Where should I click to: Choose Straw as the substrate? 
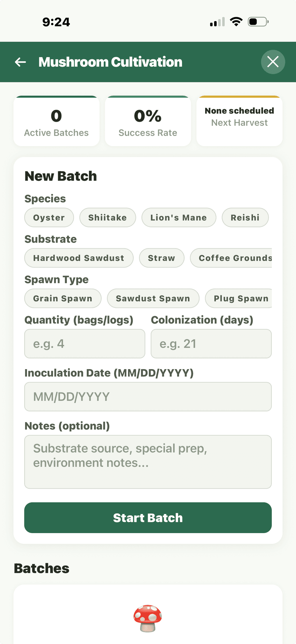162,258
